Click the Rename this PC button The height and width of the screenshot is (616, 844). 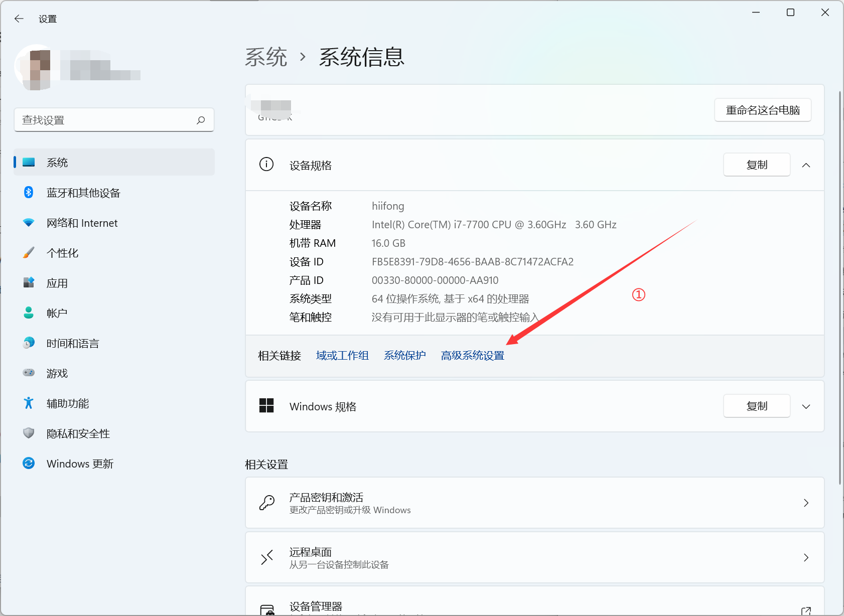(762, 110)
